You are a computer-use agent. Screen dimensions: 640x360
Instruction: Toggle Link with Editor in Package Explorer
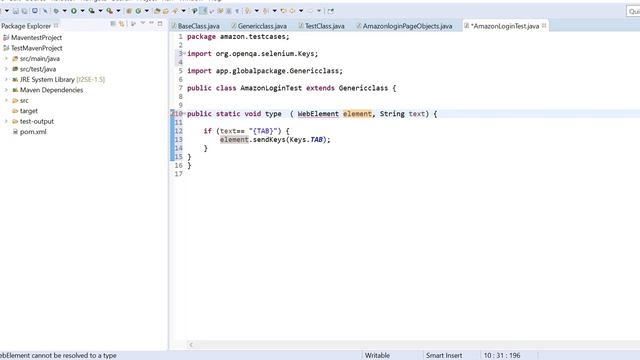tap(122, 24)
